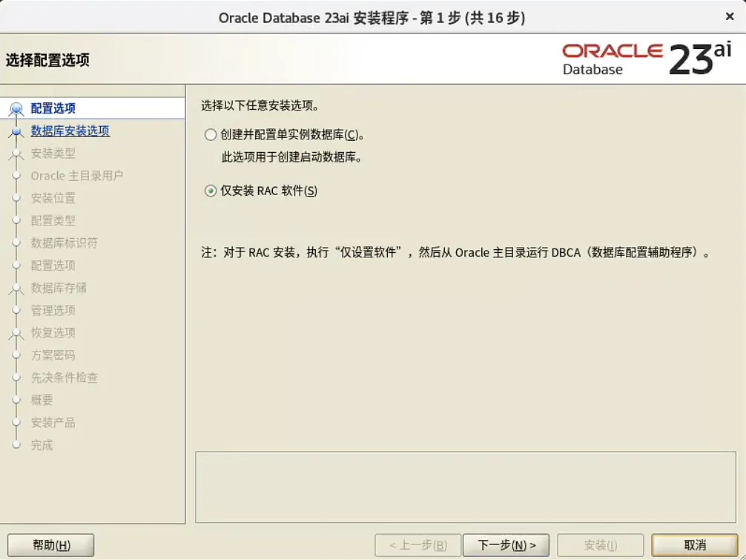Click the 上一步(B) button
Image resolution: width=746 pixels, height=560 pixels.
click(417, 544)
